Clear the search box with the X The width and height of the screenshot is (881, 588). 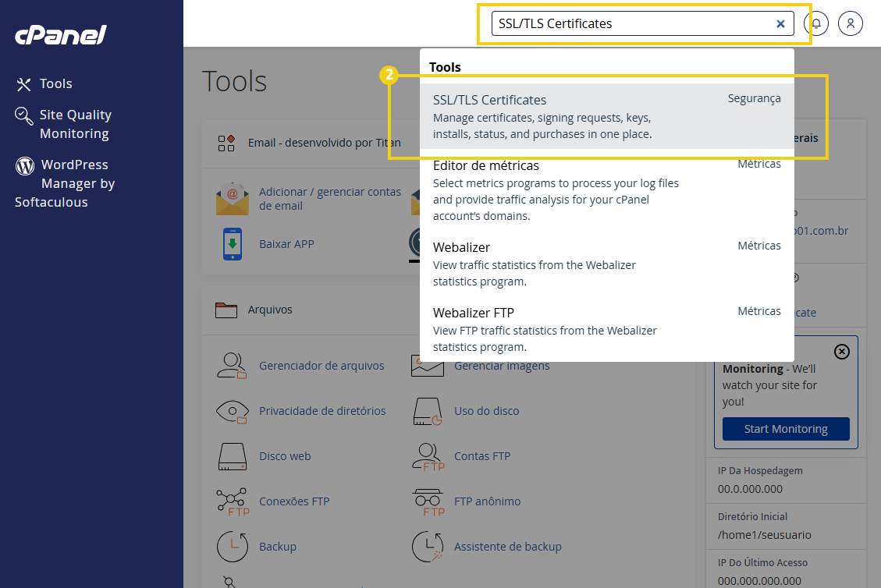pos(780,23)
